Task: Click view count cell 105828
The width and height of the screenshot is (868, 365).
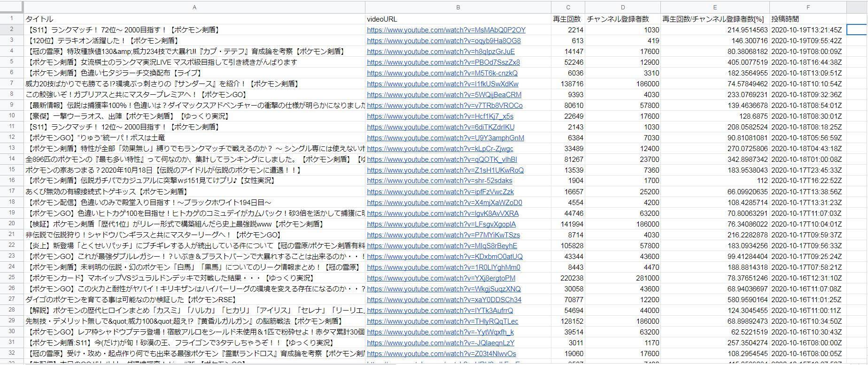Action: [x=568, y=245]
